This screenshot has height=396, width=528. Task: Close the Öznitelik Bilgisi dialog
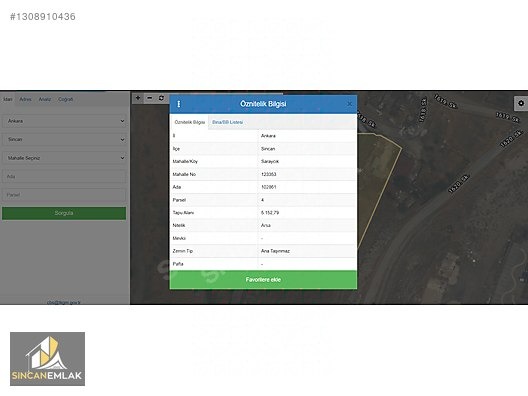350,104
